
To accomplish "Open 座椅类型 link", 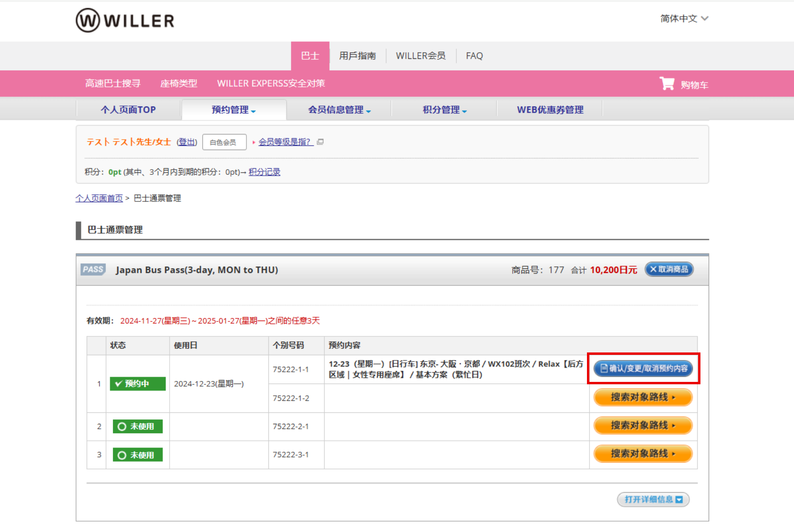I will [x=179, y=84].
